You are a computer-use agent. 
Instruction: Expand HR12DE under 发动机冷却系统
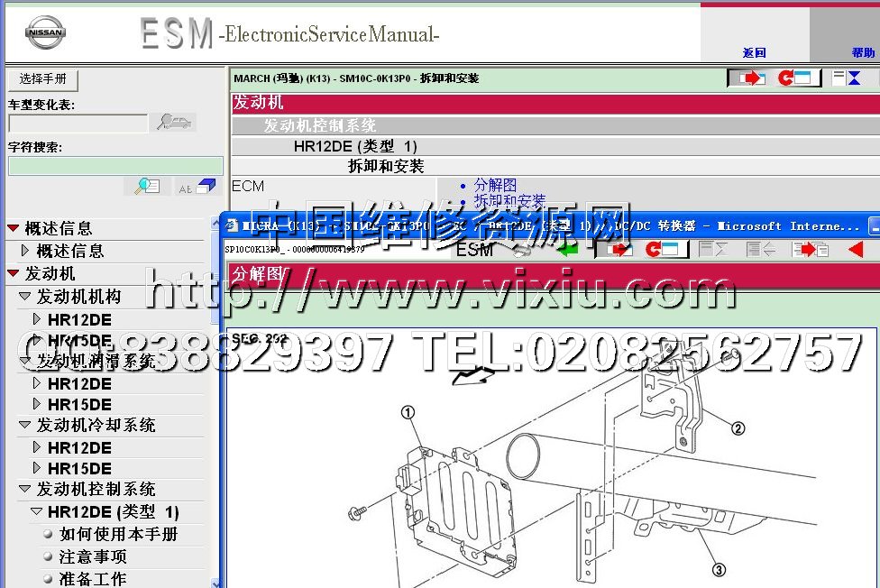coord(36,447)
